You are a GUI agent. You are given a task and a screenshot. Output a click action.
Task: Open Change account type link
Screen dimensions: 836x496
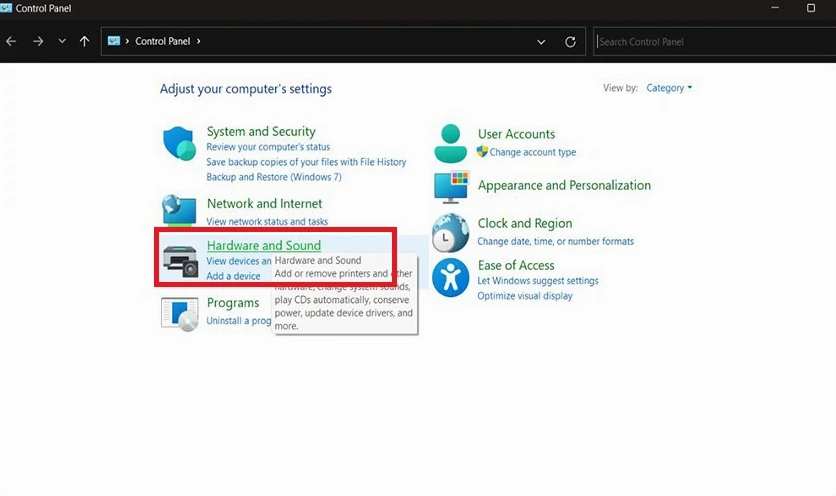pyautogui.click(x=532, y=152)
